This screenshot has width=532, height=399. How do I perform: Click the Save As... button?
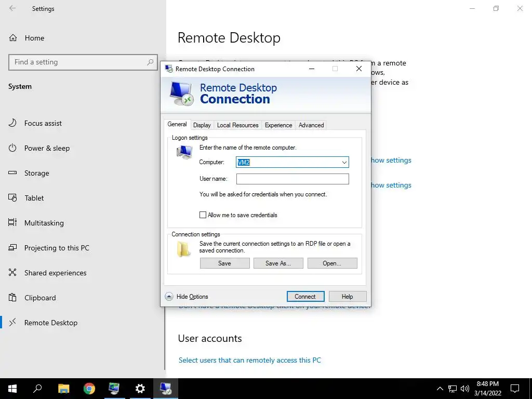coord(278,263)
